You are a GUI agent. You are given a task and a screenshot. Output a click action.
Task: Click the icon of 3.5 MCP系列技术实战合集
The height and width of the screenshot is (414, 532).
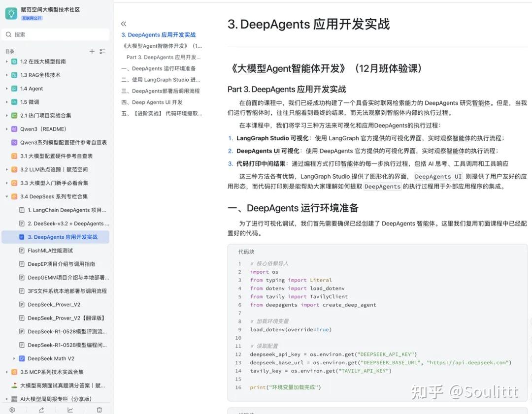(14, 372)
